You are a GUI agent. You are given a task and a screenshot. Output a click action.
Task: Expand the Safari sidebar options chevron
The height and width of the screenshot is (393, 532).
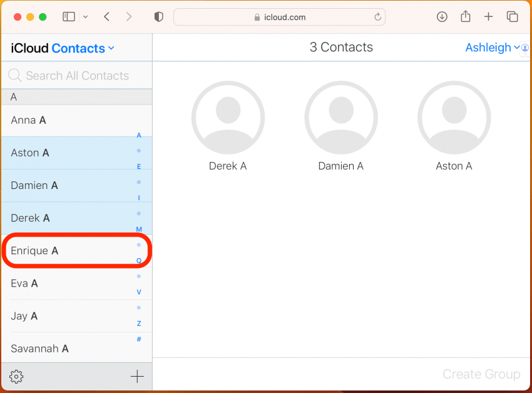click(x=86, y=17)
